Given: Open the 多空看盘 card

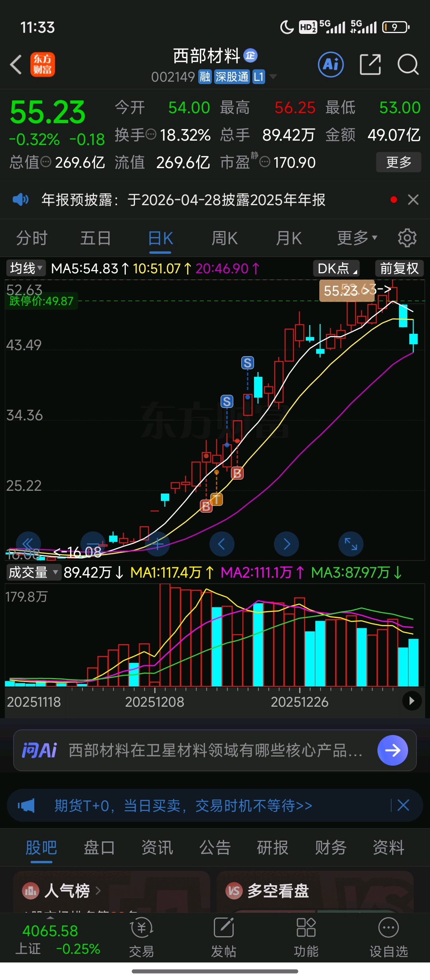Looking at the screenshot, I should pyautogui.click(x=315, y=892).
